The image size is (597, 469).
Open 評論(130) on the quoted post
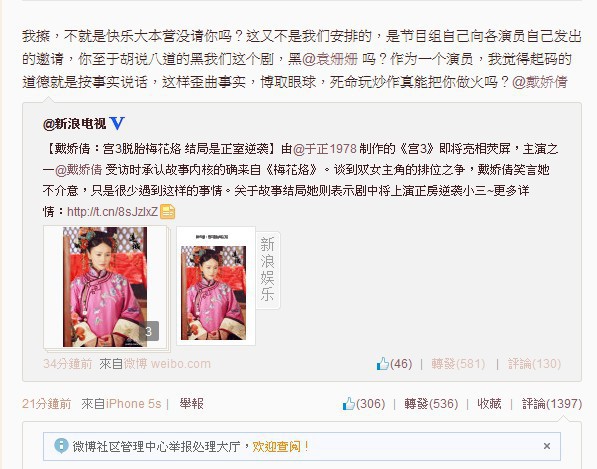tap(534, 364)
